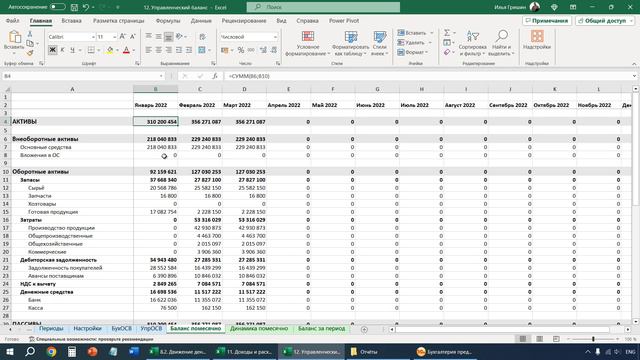The width and height of the screenshot is (640, 360).
Task: Click the Increase Indent icon
Action: click(189, 50)
